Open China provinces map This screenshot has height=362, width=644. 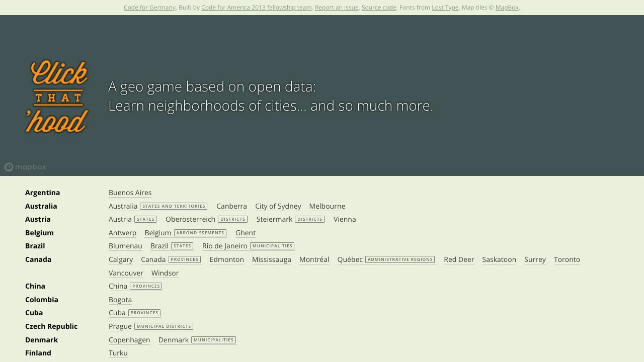(x=136, y=286)
